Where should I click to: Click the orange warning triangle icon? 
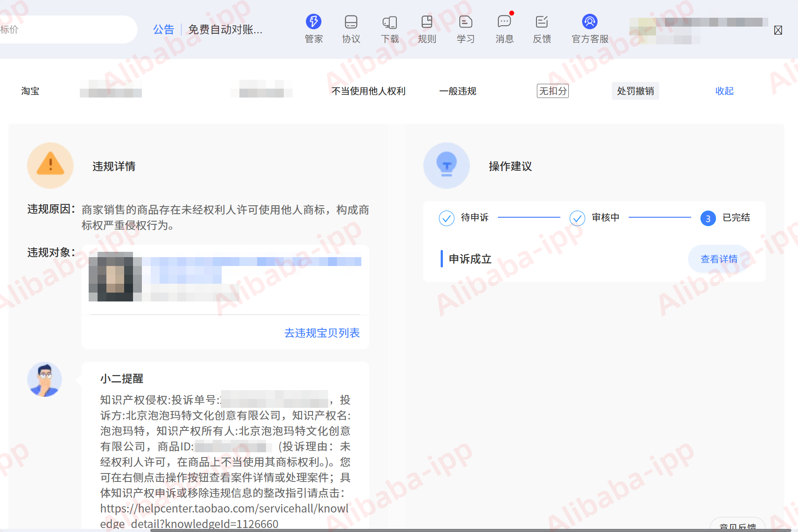click(x=50, y=165)
